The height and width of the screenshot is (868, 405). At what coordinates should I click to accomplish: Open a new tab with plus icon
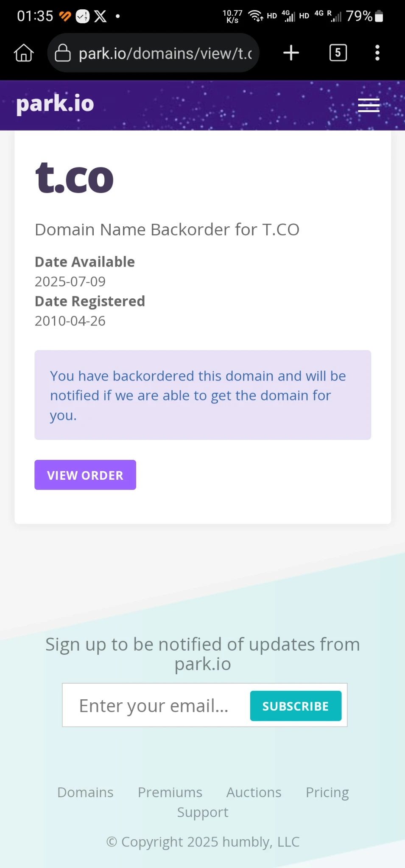point(291,53)
